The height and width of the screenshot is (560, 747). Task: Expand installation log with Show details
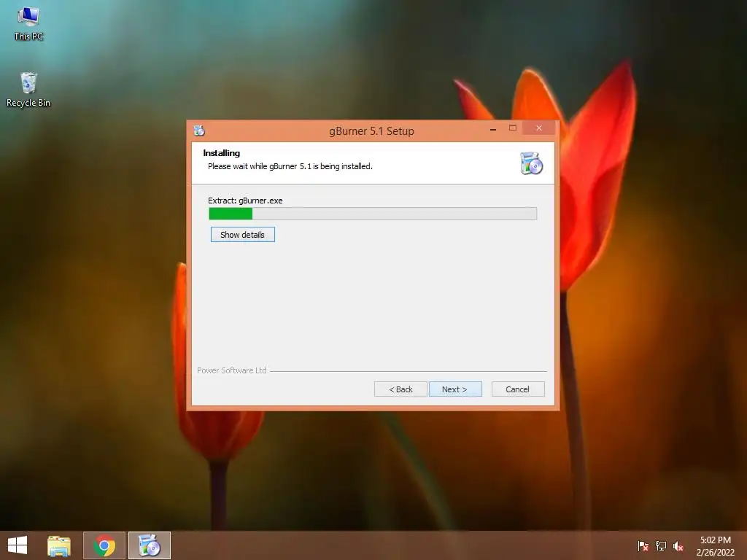[x=242, y=234]
